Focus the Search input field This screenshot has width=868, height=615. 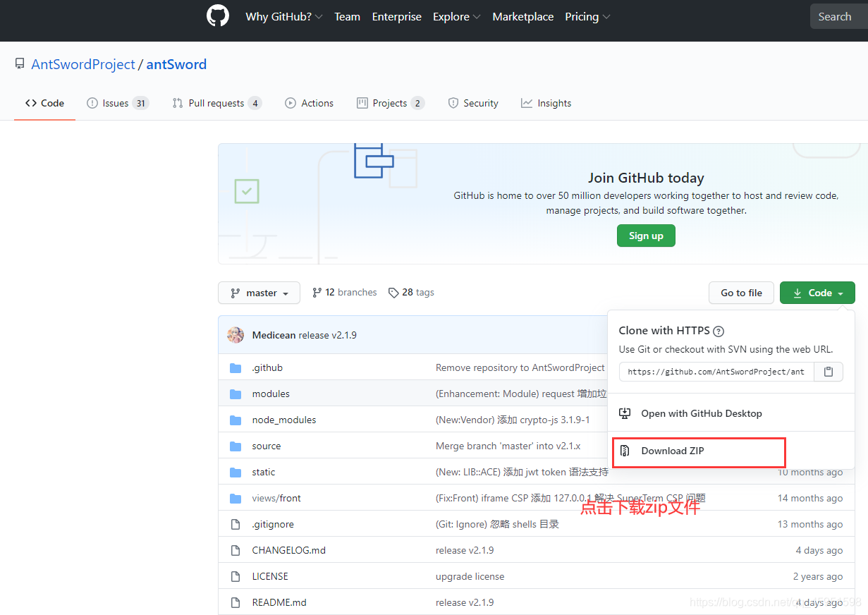[x=839, y=17]
